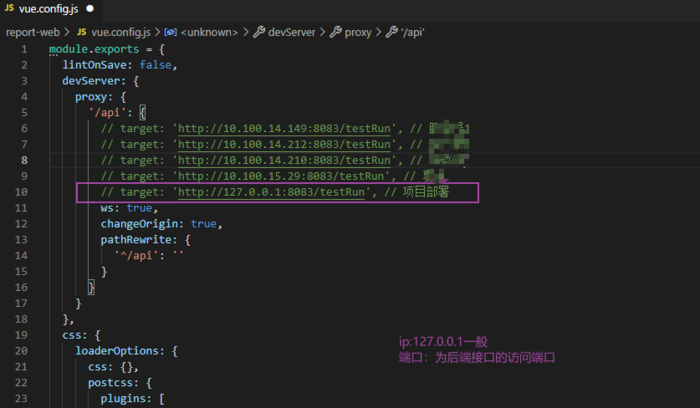Open the 127.0.0.1:8083 testRun URL
The height and width of the screenshot is (408, 700).
(271, 192)
